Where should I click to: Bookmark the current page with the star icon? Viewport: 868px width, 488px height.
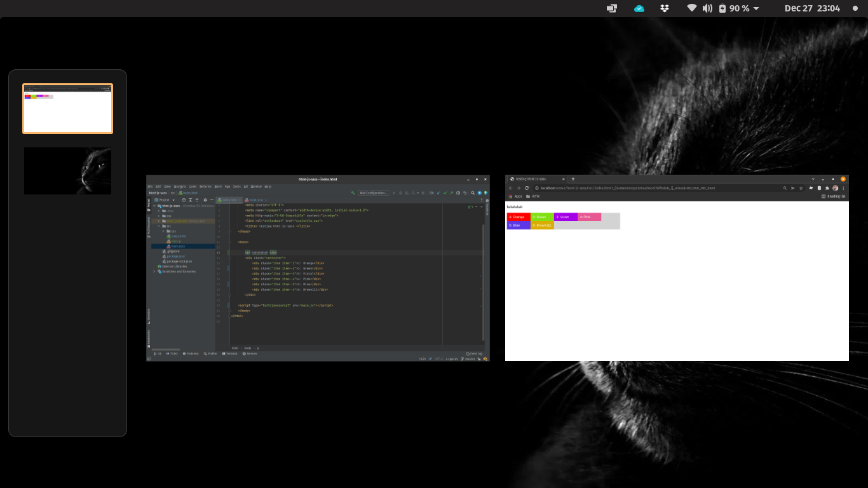tap(801, 188)
